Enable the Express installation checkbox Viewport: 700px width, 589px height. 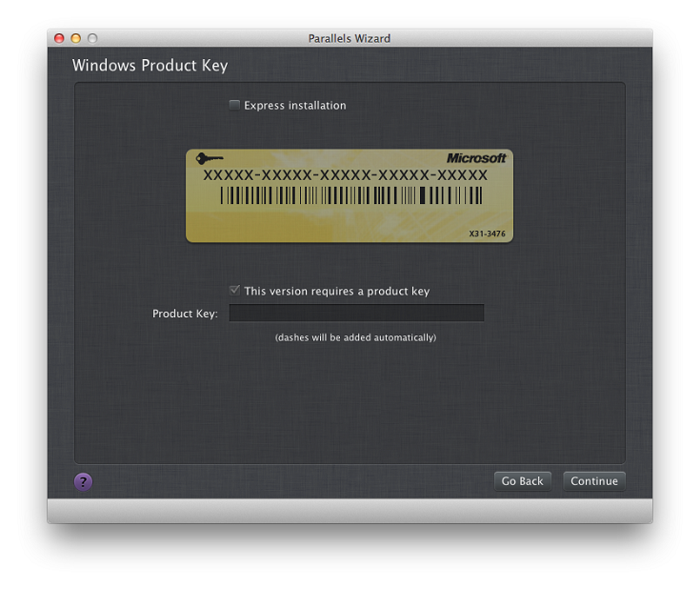(234, 105)
